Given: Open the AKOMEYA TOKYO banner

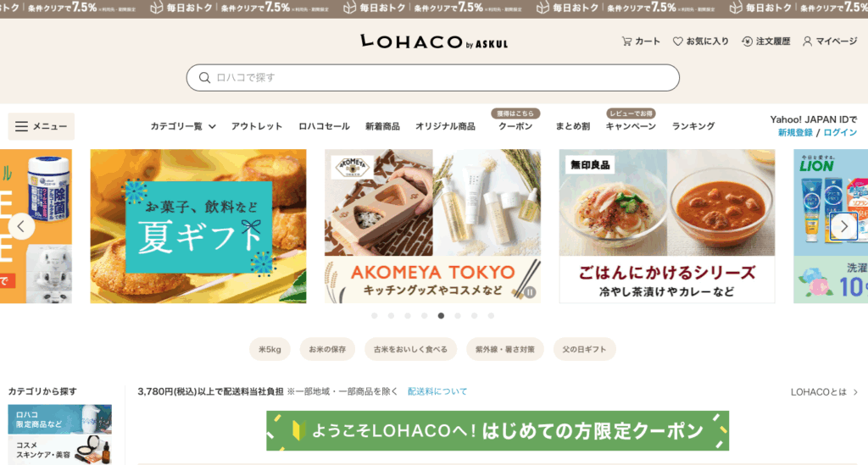Looking at the screenshot, I should pos(432,226).
